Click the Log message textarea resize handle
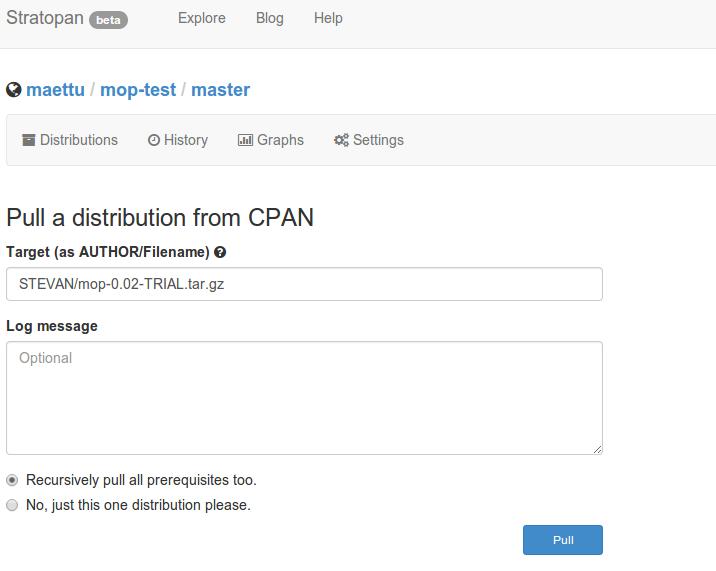Screen dimensions: 716x571 pos(597,449)
